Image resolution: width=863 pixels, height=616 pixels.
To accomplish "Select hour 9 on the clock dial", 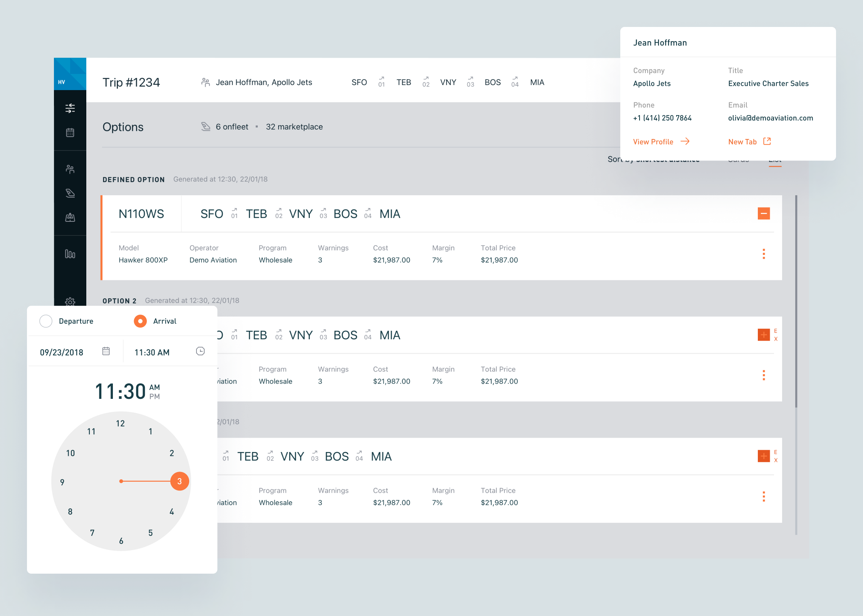I will pyautogui.click(x=62, y=482).
